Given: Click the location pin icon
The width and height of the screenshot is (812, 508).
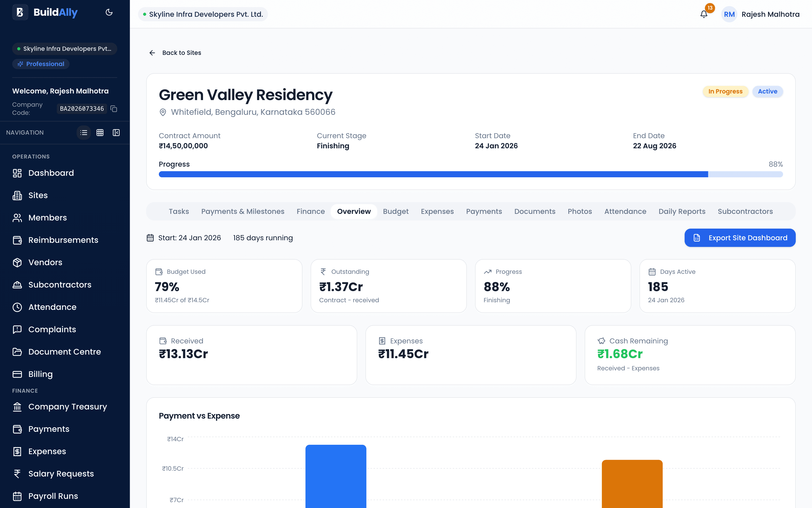Looking at the screenshot, I should pyautogui.click(x=163, y=112).
